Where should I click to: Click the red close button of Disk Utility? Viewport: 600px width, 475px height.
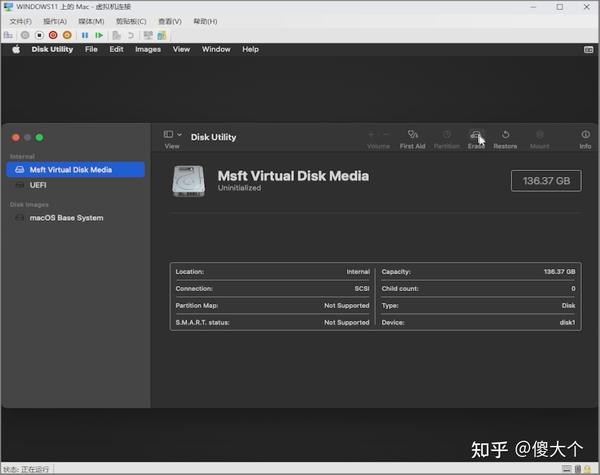point(16,137)
